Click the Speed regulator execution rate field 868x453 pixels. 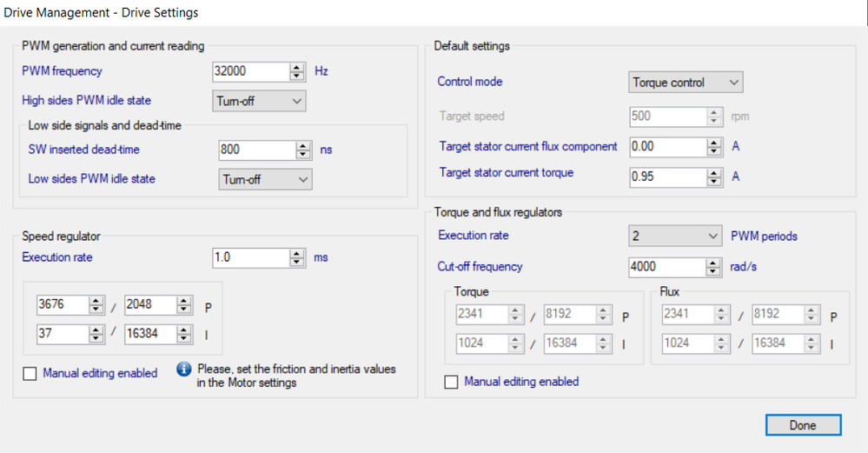pos(251,257)
